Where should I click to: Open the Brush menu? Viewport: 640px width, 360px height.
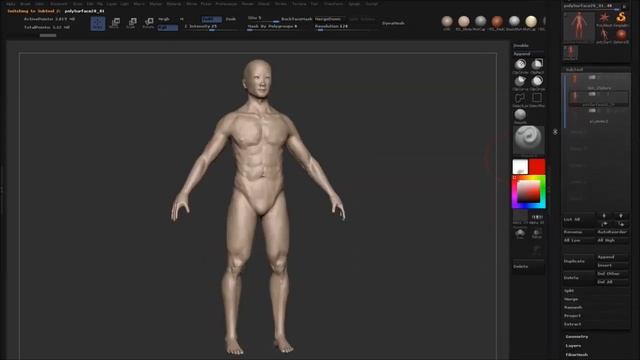click(x=25, y=4)
